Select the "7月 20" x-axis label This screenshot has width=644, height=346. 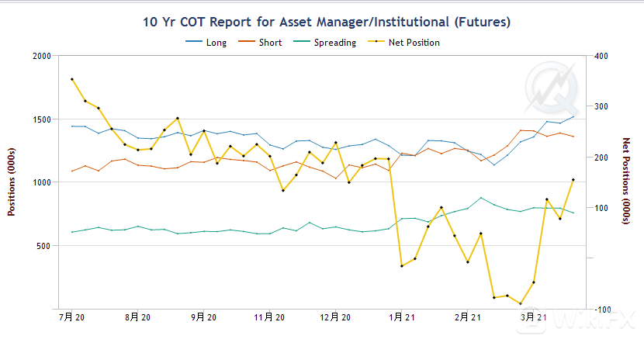72,317
